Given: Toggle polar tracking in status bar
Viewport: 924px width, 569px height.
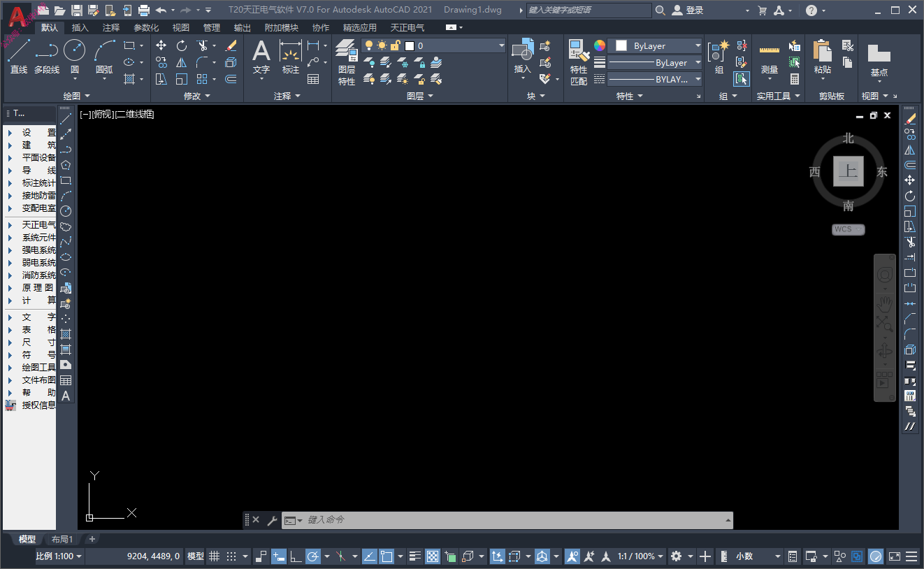Looking at the screenshot, I should pos(313,556).
